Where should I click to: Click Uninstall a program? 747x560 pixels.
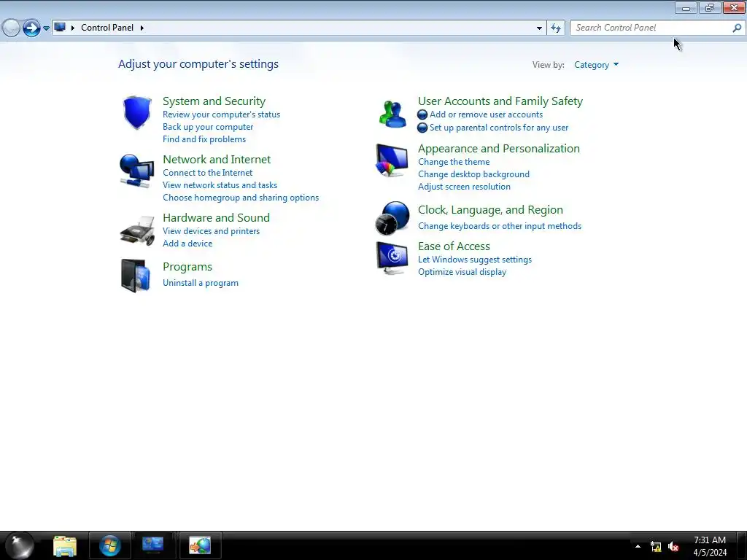point(200,282)
